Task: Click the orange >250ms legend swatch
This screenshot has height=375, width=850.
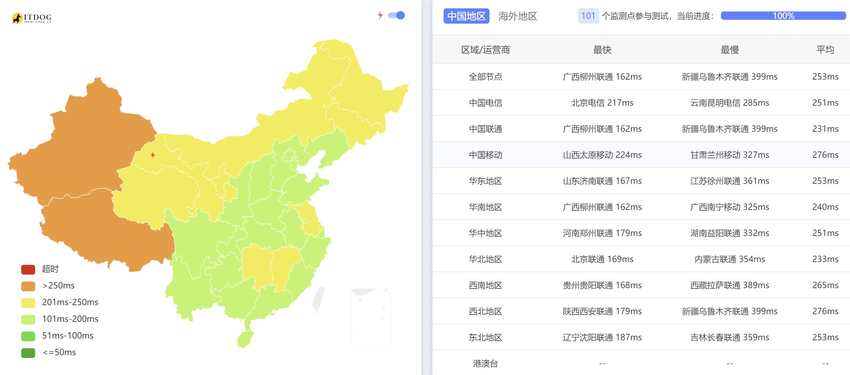Action: pos(28,286)
